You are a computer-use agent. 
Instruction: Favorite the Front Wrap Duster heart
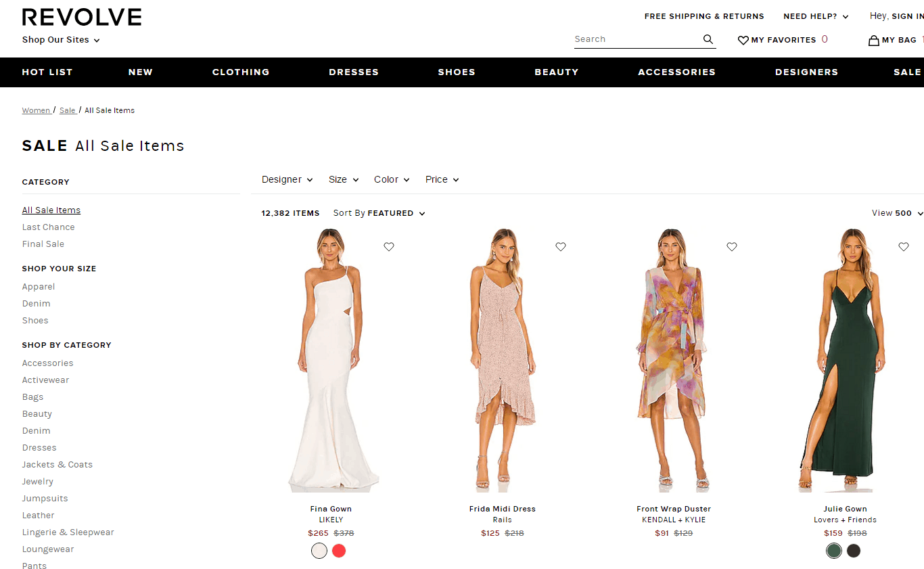pyautogui.click(x=732, y=247)
